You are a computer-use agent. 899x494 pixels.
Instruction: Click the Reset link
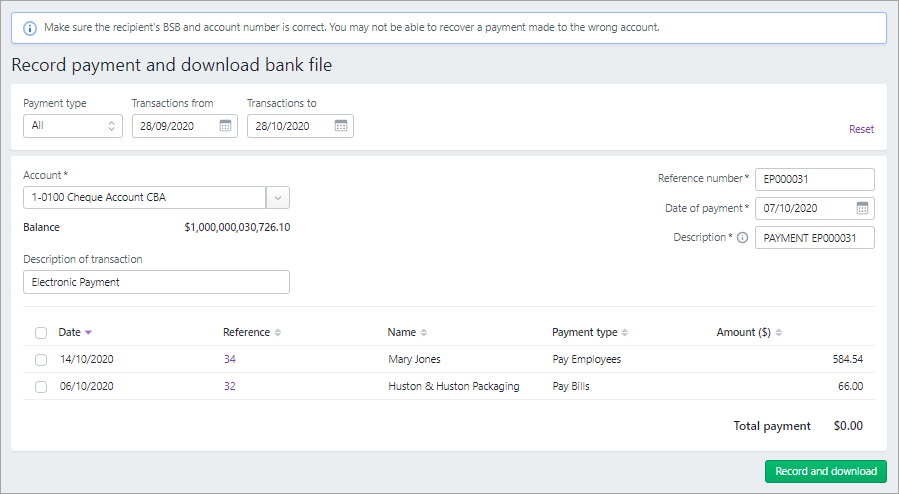[861, 130]
